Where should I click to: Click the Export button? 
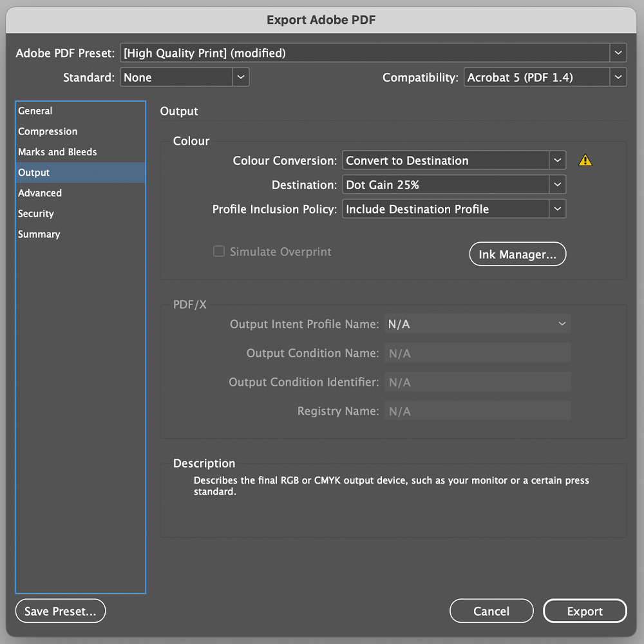pos(585,611)
